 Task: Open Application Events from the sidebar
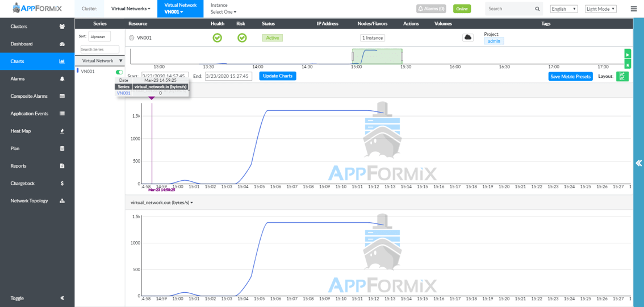tap(37, 114)
